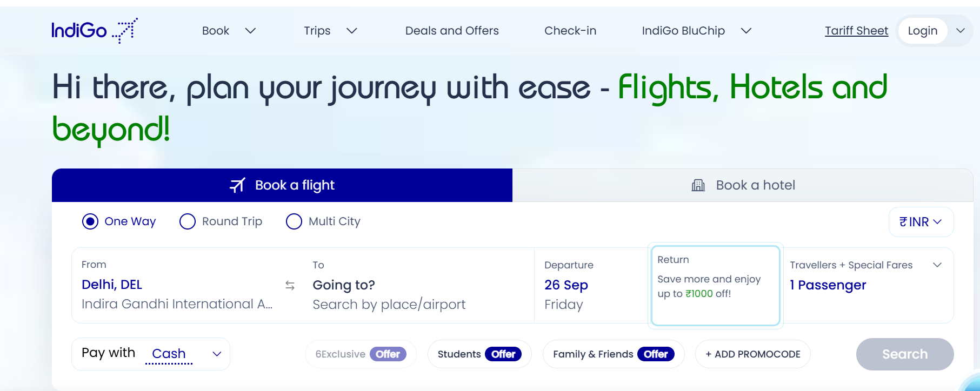Click the IndiGo logo
This screenshot has width=980, height=391.
(94, 30)
